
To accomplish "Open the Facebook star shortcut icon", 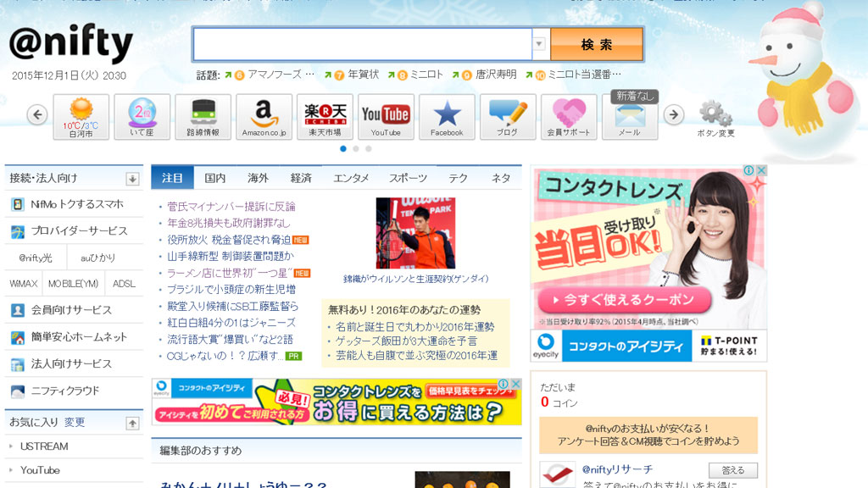I will [447, 117].
